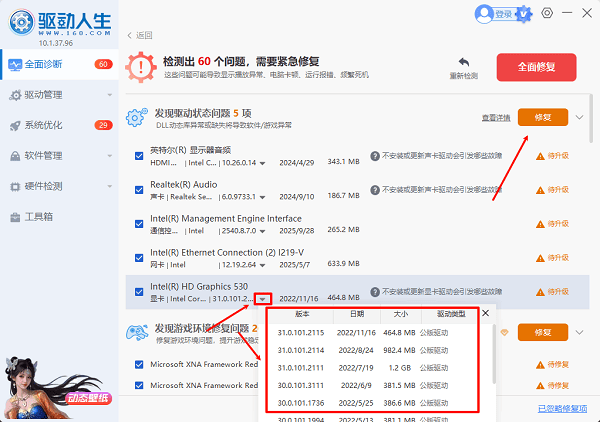Uncheck Intel HD Graphics 530 checkbox
This screenshot has height=422, width=600.
(x=139, y=292)
